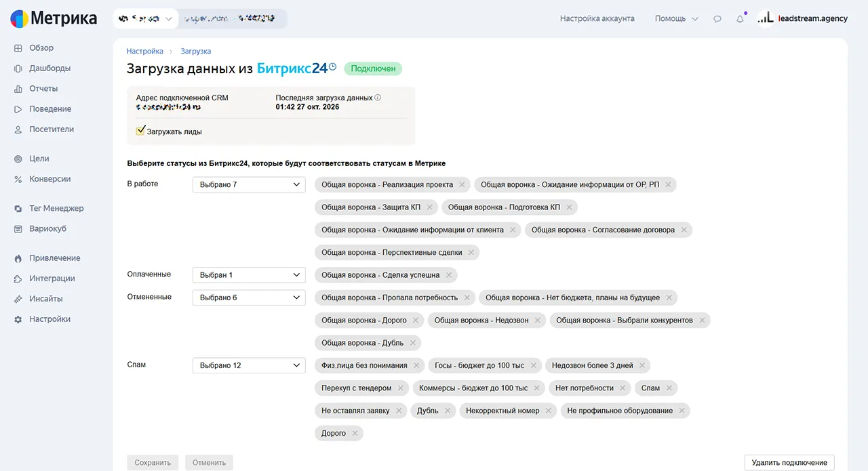Click the 'Сохранить' button

coord(153,463)
